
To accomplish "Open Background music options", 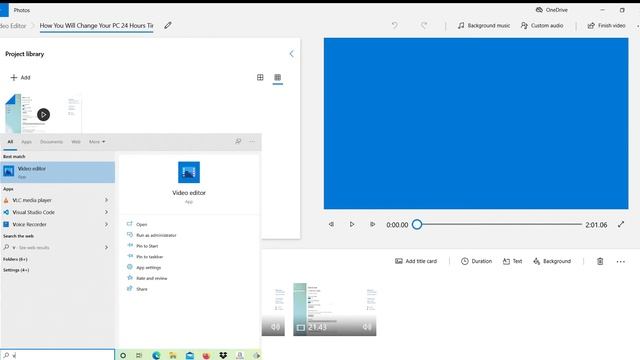I will (484, 25).
